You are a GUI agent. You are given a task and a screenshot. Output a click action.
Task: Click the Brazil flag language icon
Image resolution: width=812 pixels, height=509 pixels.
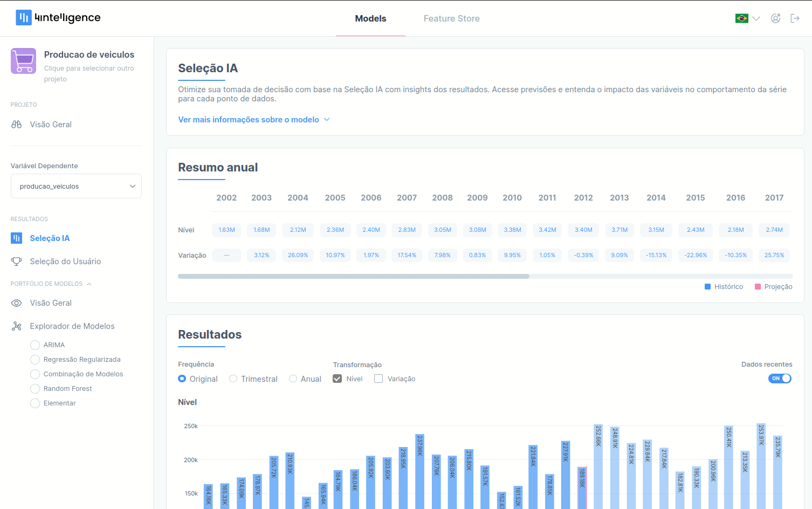click(741, 18)
